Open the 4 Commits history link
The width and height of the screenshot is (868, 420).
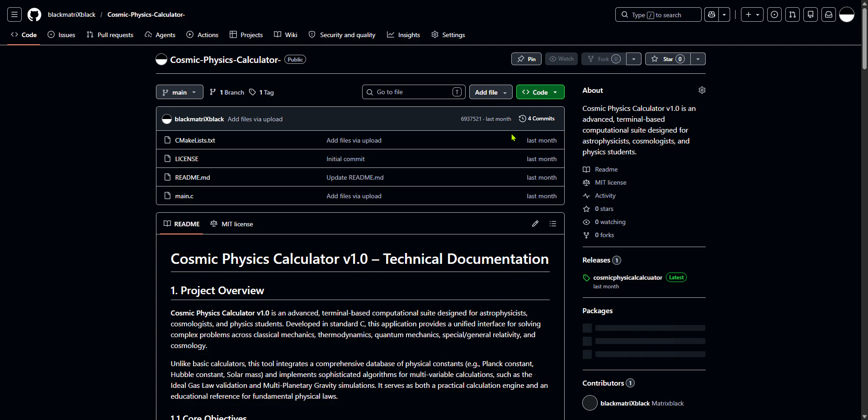(537, 119)
